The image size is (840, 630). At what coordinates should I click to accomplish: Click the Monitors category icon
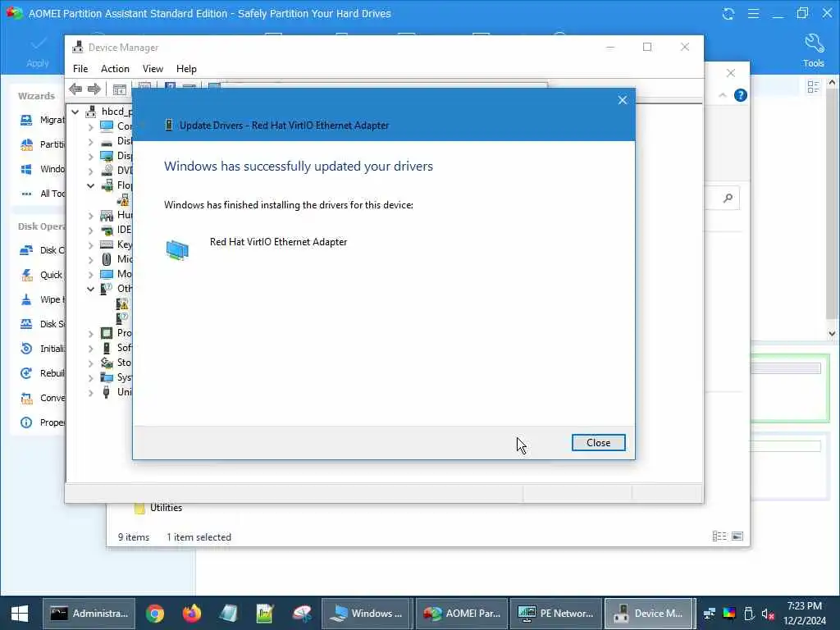[107, 274]
